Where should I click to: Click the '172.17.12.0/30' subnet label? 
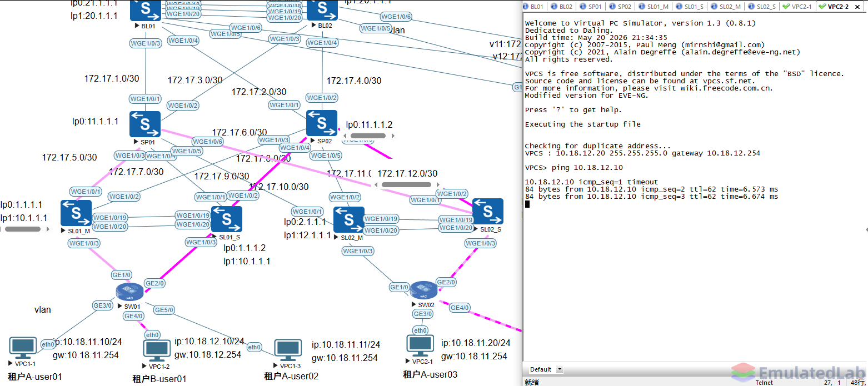pos(407,173)
